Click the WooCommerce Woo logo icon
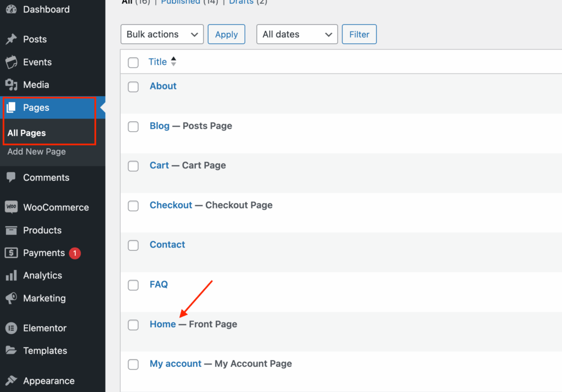Screen dimensions: 562x392 [11, 207]
